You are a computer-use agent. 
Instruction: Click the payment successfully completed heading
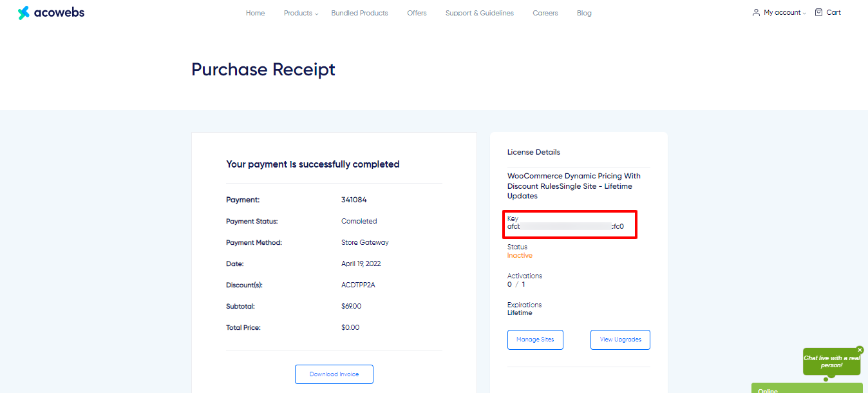point(313,164)
